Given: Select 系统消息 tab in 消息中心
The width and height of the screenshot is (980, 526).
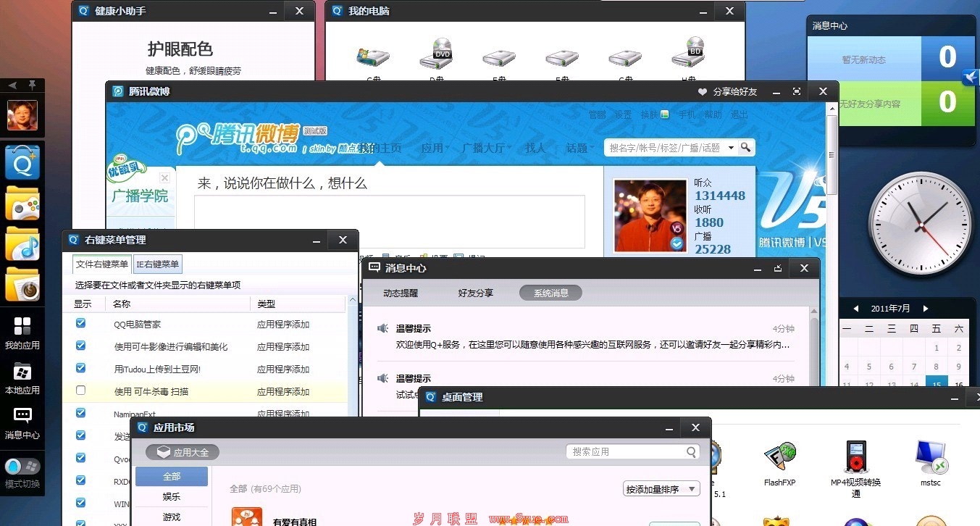Looking at the screenshot, I should [x=550, y=293].
